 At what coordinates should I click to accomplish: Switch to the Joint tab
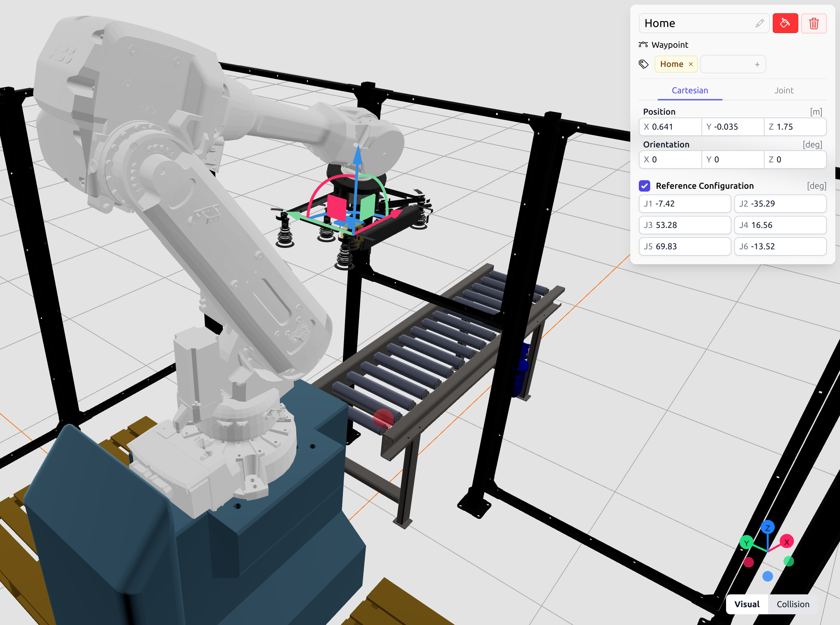(x=783, y=91)
